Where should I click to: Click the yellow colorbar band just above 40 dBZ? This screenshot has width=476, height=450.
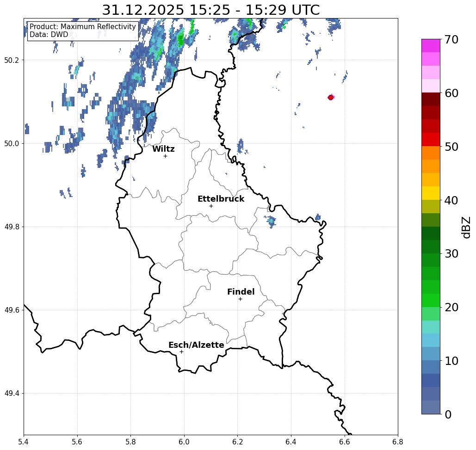click(431, 193)
